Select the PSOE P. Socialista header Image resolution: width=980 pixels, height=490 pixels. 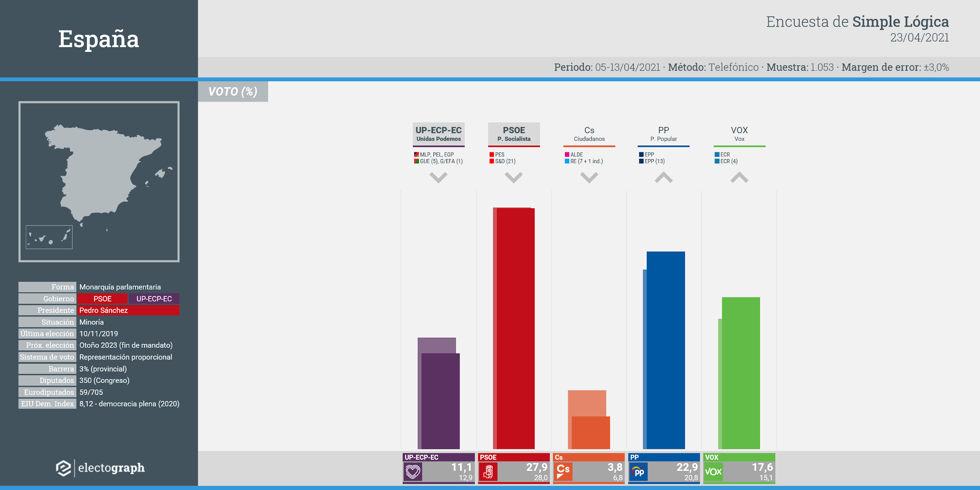pos(514,134)
